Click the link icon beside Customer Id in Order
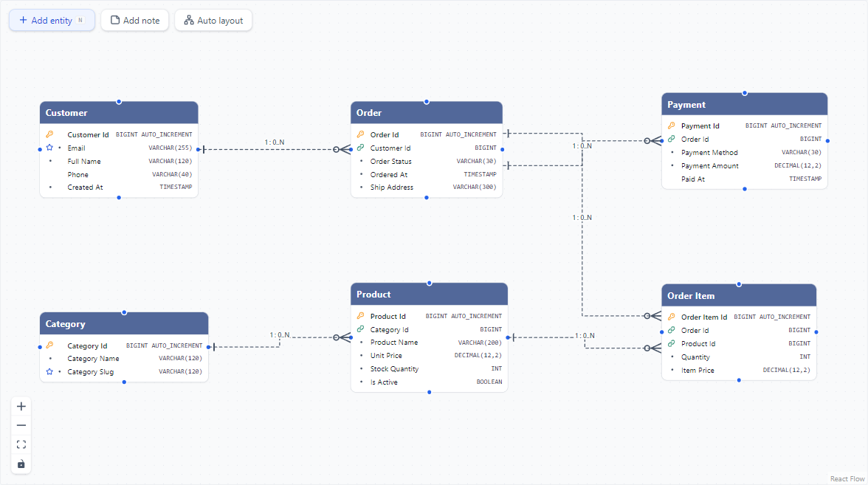 (360, 148)
